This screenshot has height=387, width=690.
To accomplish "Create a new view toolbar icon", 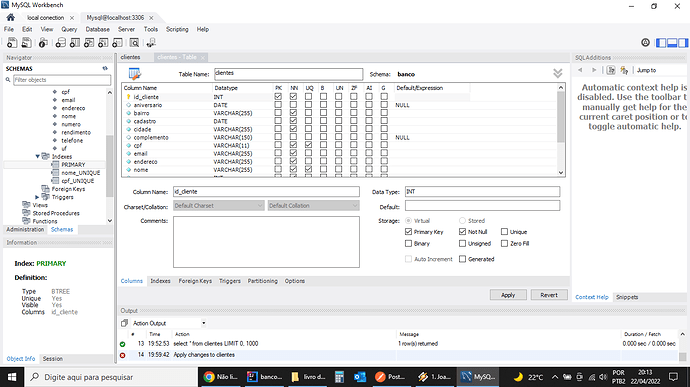I will [89, 43].
